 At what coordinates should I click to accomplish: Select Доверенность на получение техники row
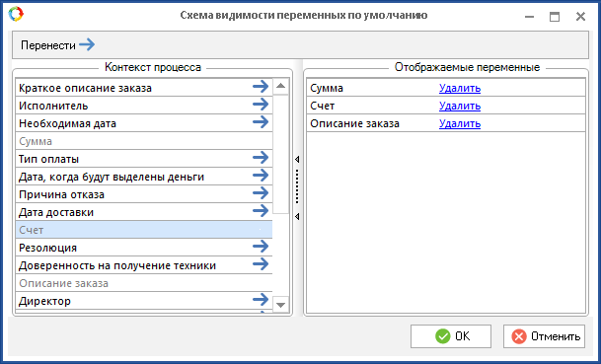tap(144, 265)
